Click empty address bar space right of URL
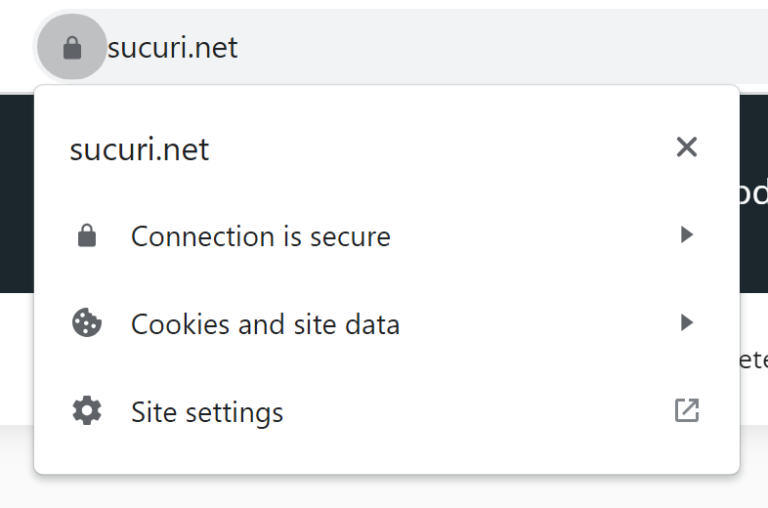Viewport: 768px width, 508px height. [x=500, y=47]
